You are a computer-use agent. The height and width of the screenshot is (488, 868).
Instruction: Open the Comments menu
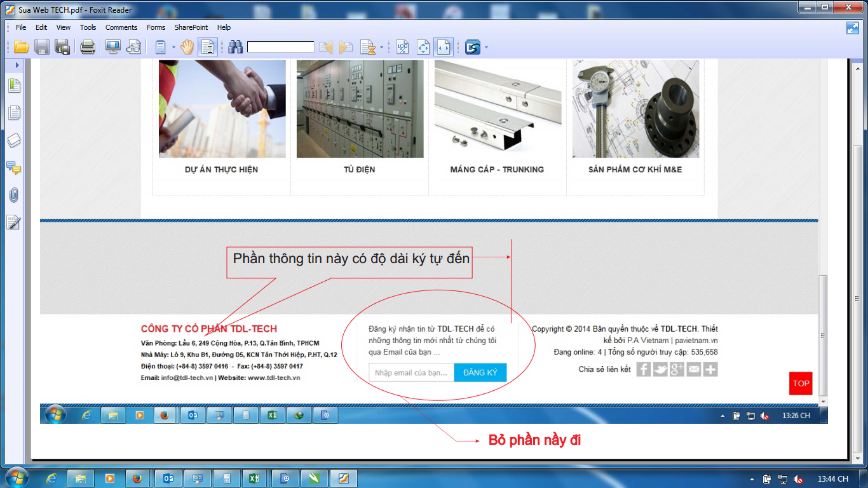[121, 27]
